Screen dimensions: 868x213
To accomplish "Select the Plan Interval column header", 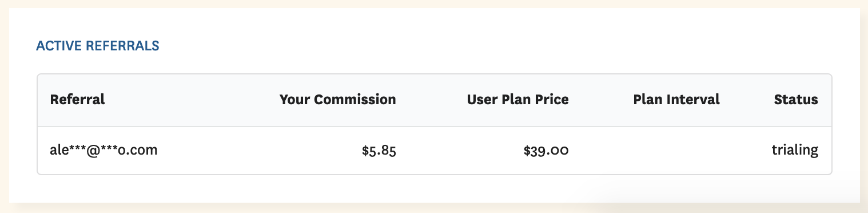I will 676,100.
